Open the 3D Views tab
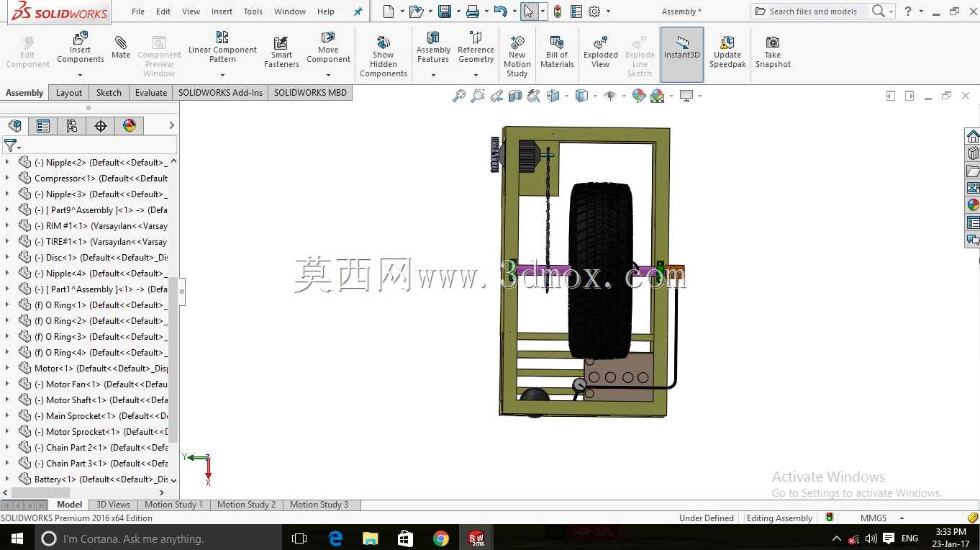Image resolution: width=980 pixels, height=550 pixels. pos(113,505)
